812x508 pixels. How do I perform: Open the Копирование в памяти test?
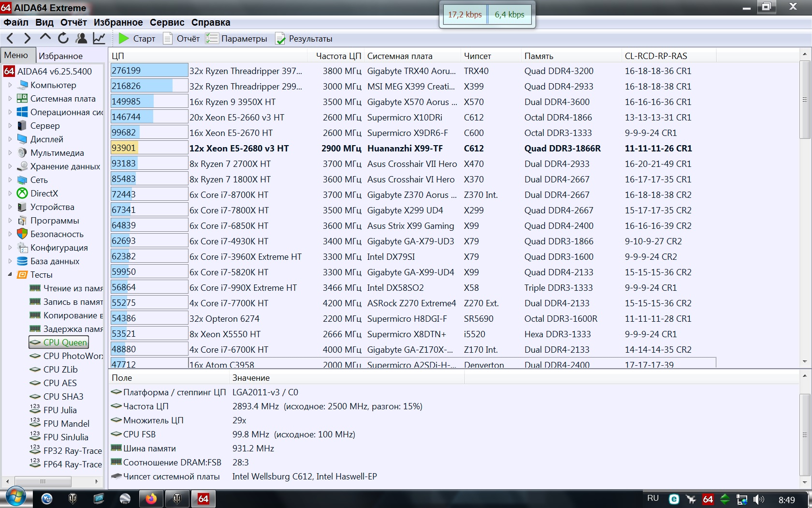[x=66, y=315]
